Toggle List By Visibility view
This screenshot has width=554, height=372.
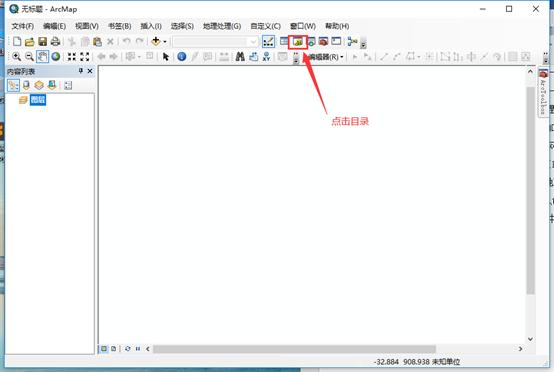click(39, 85)
